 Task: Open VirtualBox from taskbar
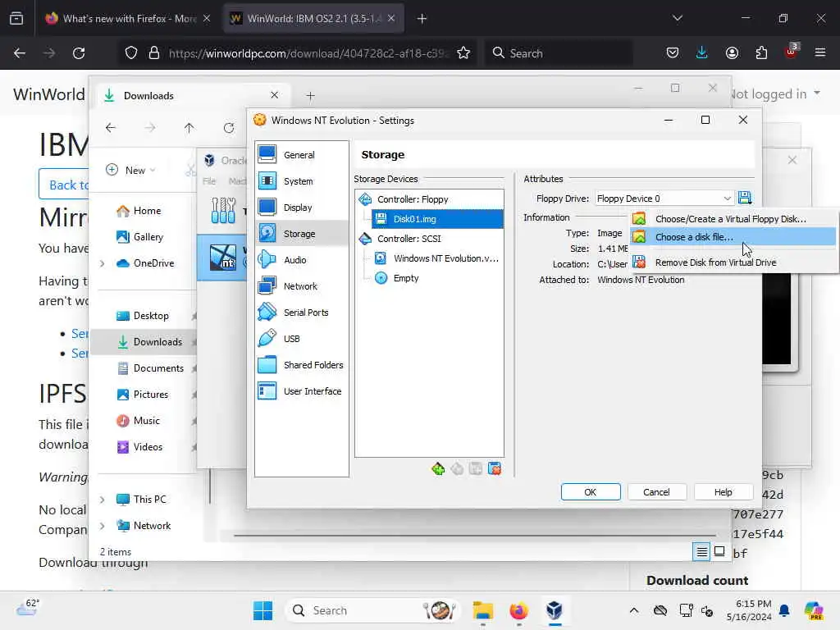click(555, 610)
